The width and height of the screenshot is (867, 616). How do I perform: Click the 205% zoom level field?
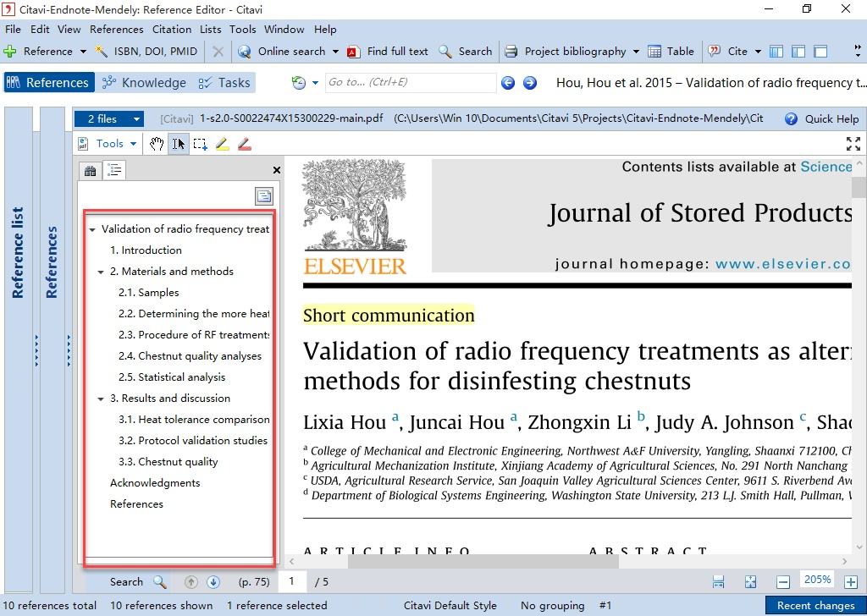point(817,580)
